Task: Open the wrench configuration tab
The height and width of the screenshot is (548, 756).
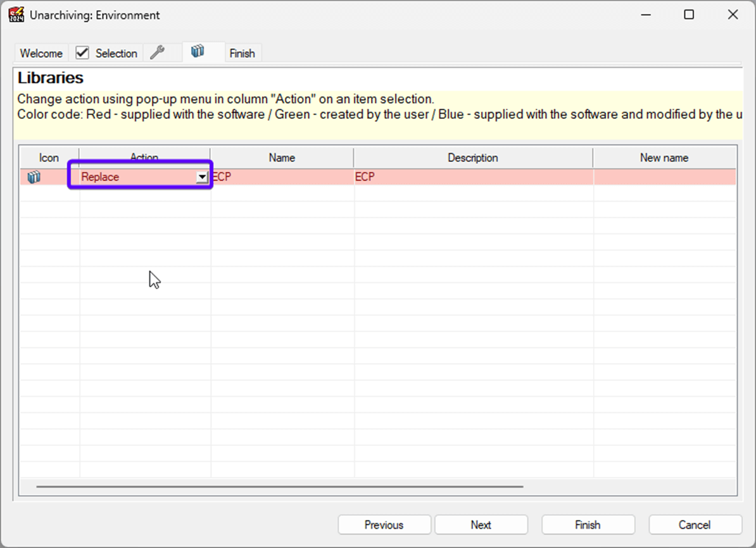Action: tap(157, 52)
